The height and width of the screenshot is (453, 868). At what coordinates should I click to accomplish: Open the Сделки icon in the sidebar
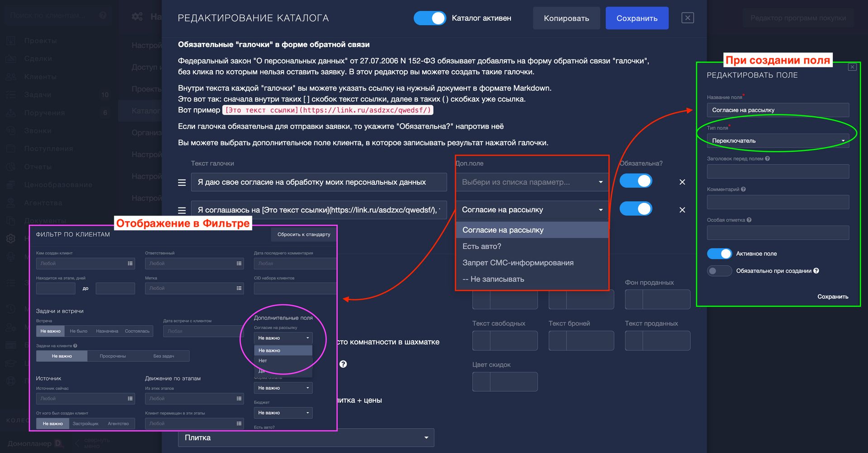[11, 59]
